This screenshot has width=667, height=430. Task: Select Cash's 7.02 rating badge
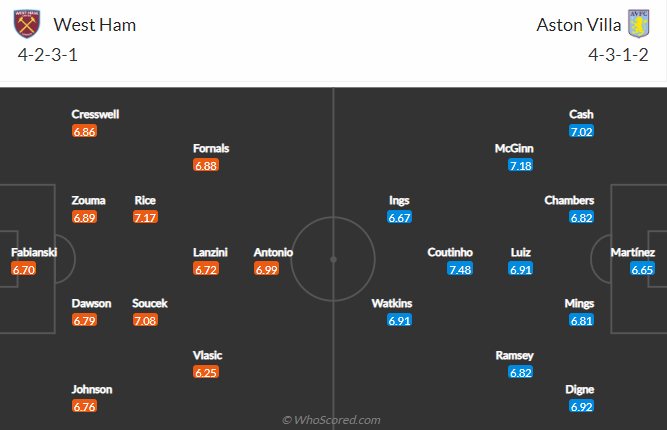click(x=581, y=131)
